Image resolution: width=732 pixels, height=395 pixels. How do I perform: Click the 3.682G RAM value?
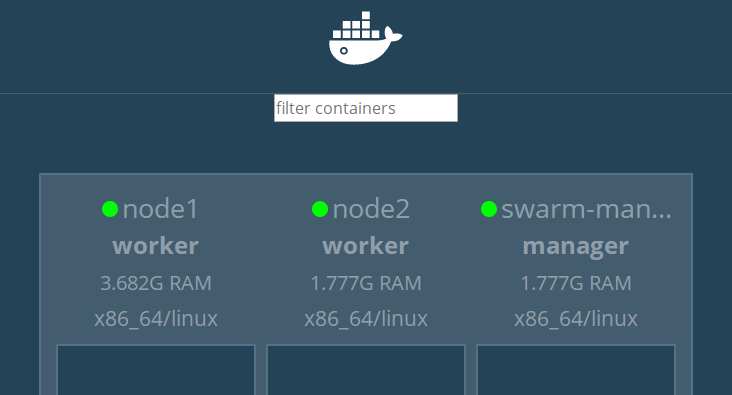pyautogui.click(x=156, y=283)
